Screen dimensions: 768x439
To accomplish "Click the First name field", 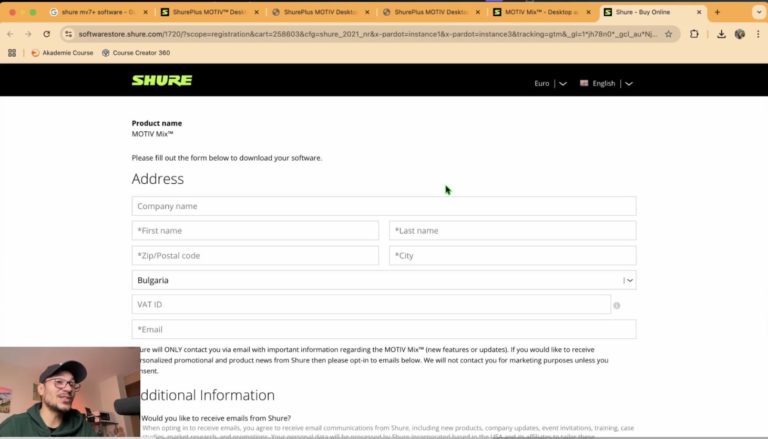I will pos(255,231).
